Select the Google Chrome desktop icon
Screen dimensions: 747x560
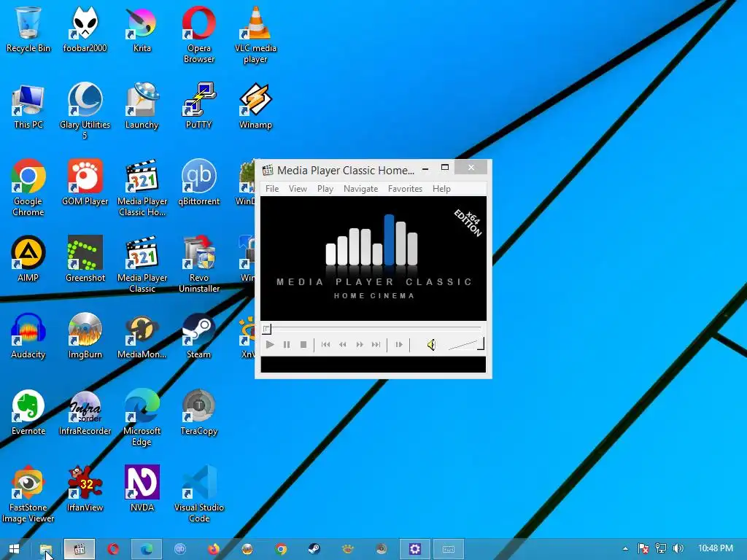tap(28, 188)
